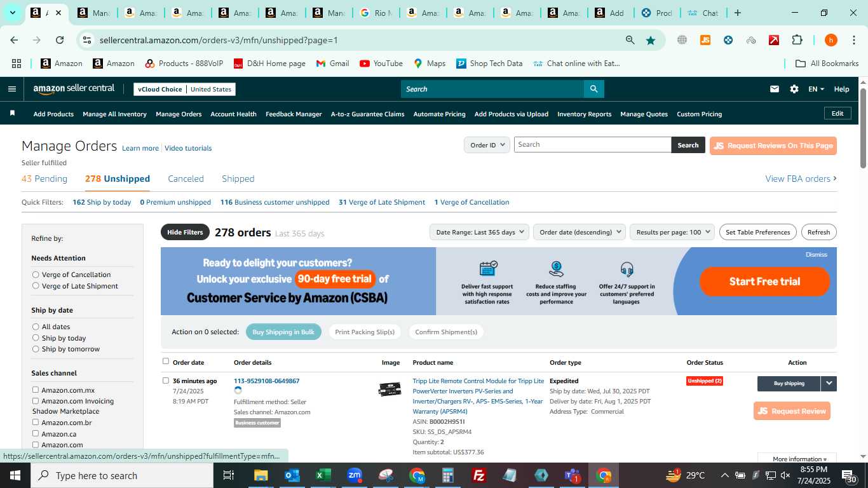Open the Calculator from the taskbar
This screenshot has width=868, height=488.
448,475
